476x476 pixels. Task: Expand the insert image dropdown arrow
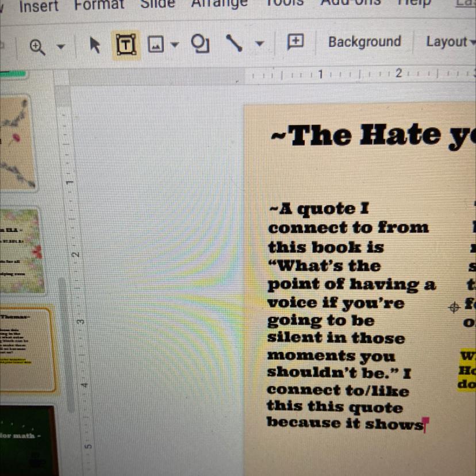pyautogui.click(x=174, y=45)
